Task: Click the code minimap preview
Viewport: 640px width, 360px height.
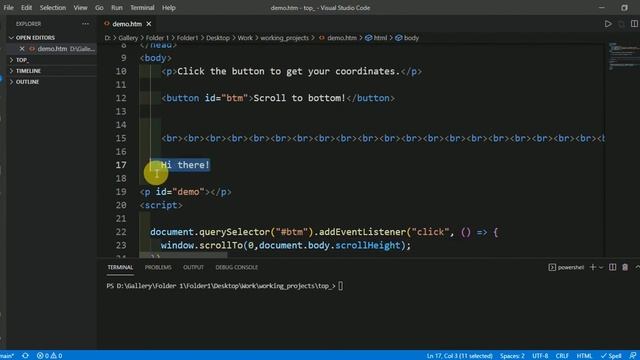Action: [x=623, y=56]
